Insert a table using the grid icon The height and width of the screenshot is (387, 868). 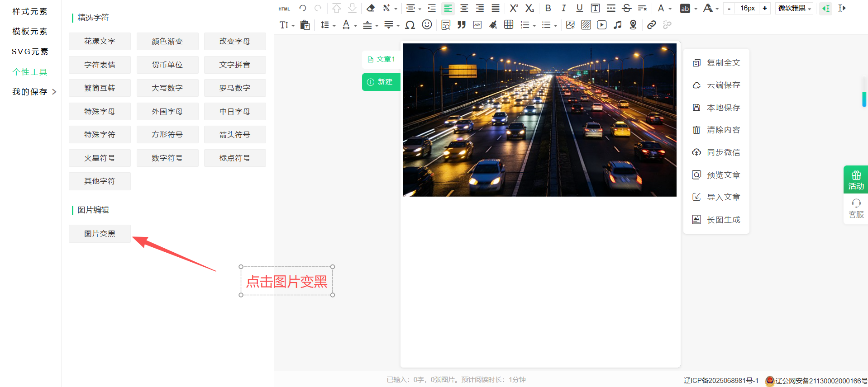(x=509, y=25)
